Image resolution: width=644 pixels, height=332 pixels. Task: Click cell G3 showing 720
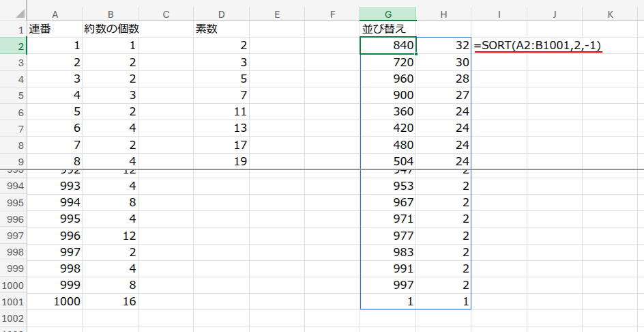pyautogui.click(x=387, y=62)
